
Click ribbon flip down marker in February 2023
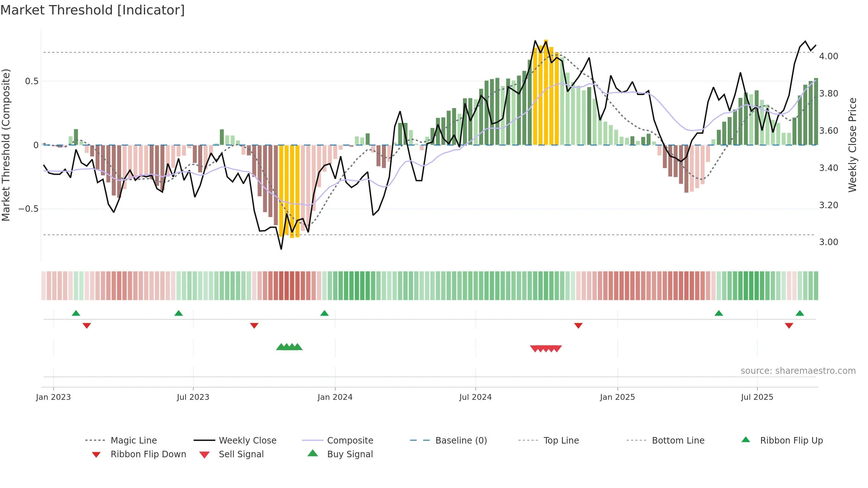(x=87, y=326)
